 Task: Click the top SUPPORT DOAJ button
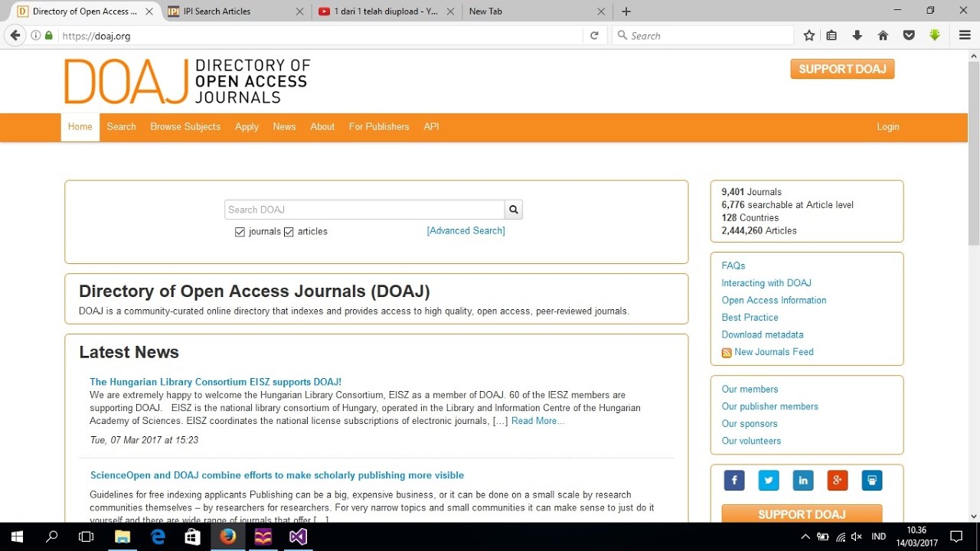tap(842, 69)
